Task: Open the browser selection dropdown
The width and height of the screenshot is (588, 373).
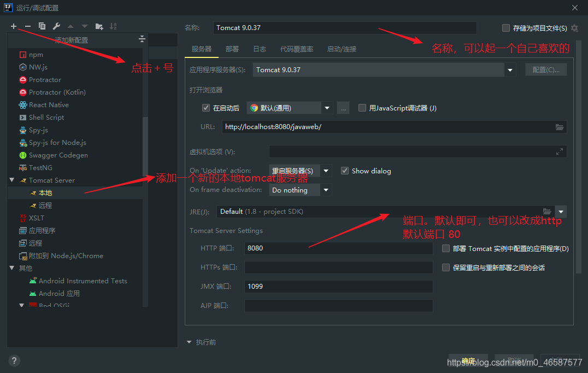Action: point(327,108)
